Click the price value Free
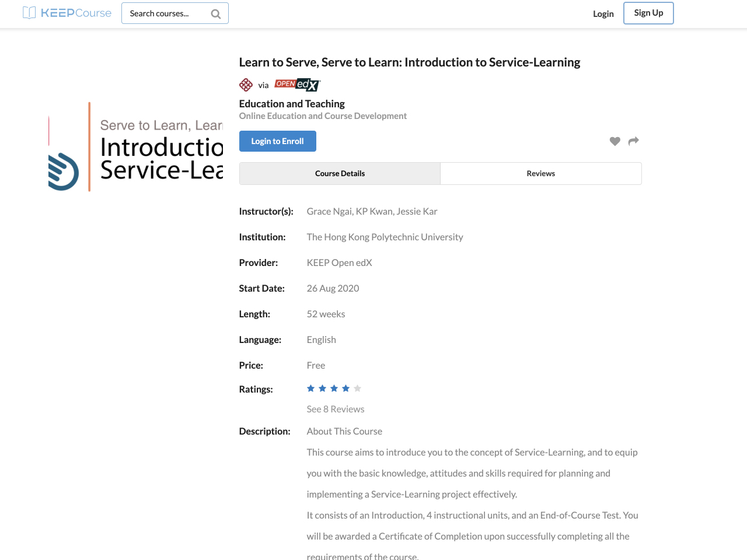 coord(316,365)
